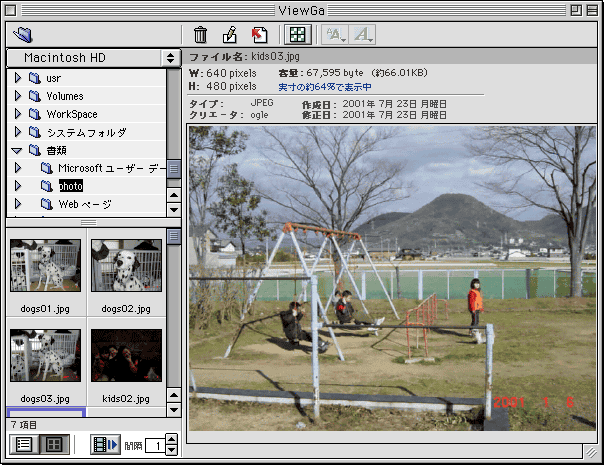This screenshot has width=604, height=465.
Task: Expand the usr folder triangle
Action: tap(17, 78)
